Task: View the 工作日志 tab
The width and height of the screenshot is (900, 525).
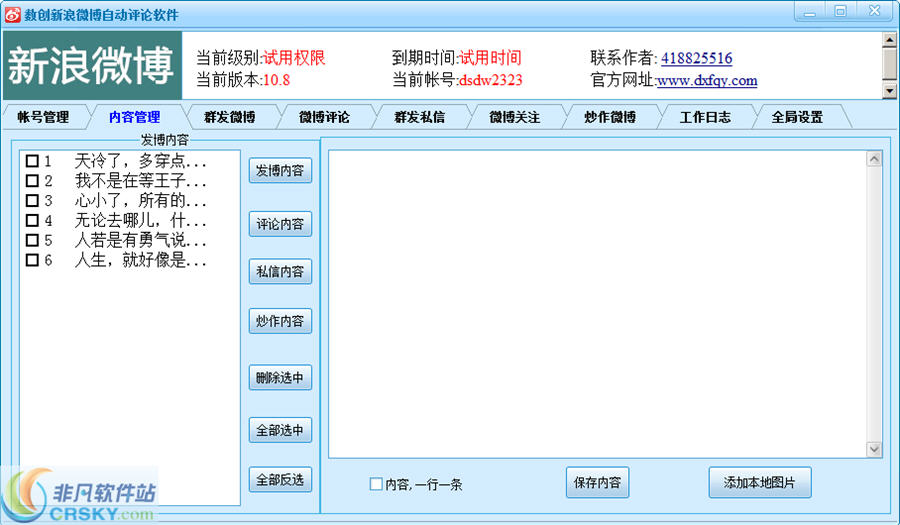Action: tap(705, 117)
